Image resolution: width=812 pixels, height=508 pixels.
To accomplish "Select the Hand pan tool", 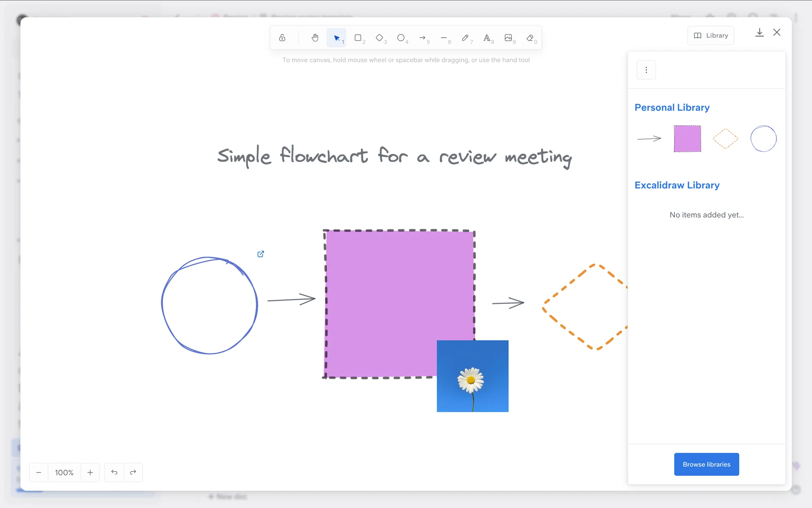I will click(x=315, y=38).
